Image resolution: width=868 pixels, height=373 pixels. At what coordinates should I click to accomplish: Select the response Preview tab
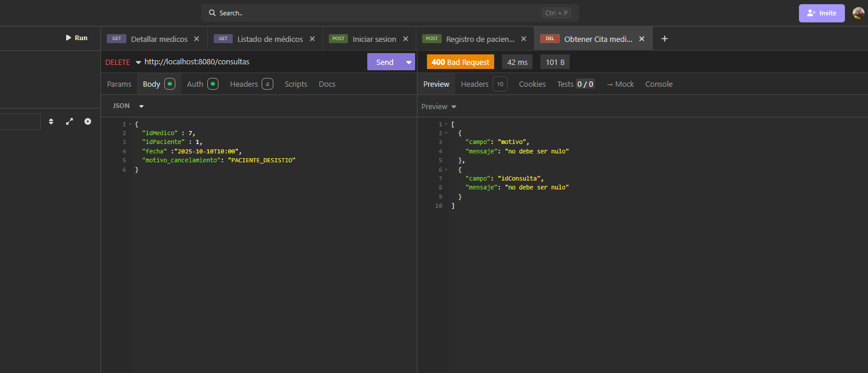coord(436,84)
